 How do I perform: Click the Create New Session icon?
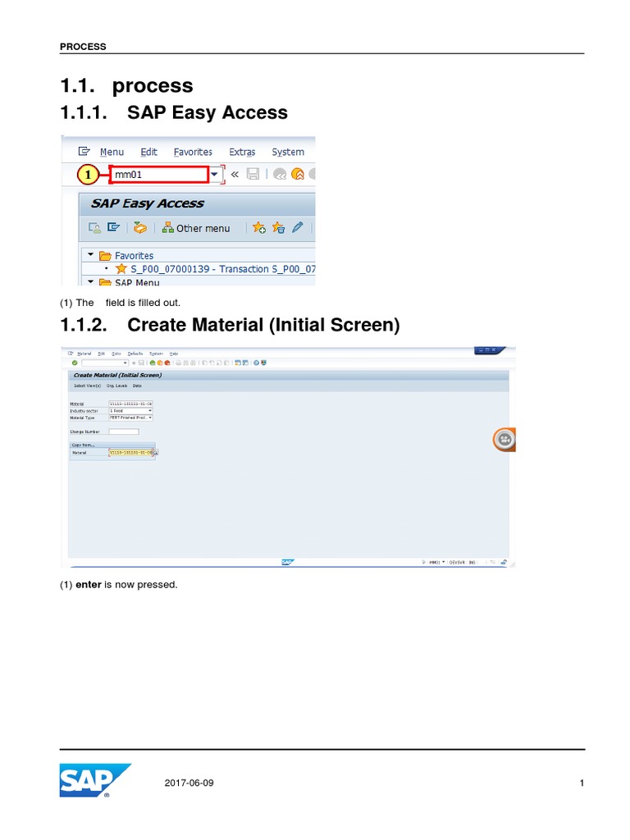(238, 363)
